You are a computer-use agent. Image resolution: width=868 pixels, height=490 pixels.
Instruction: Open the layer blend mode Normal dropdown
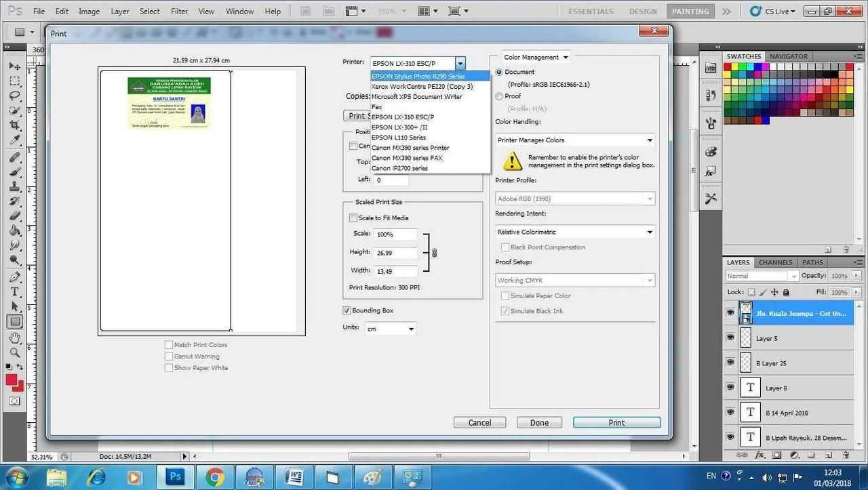tap(762, 276)
